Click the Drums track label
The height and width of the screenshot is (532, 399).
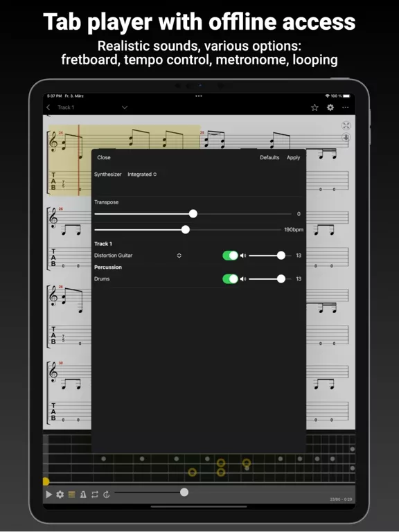click(x=102, y=279)
